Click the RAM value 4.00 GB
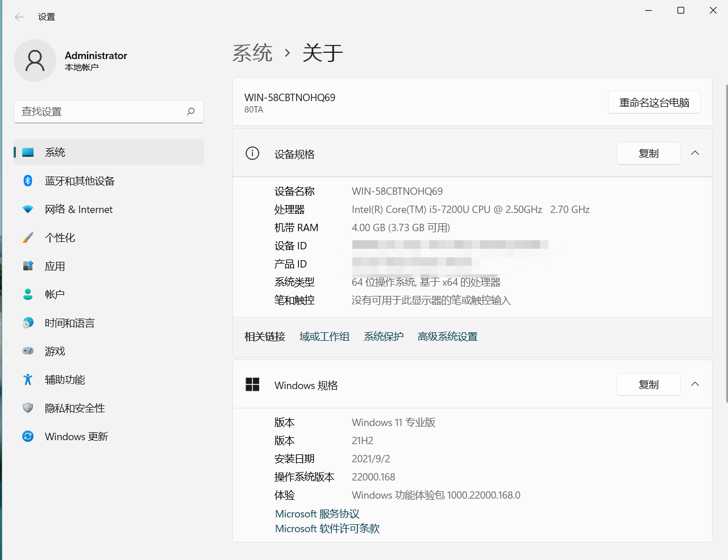Image resolution: width=728 pixels, height=560 pixels. click(401, 228)
